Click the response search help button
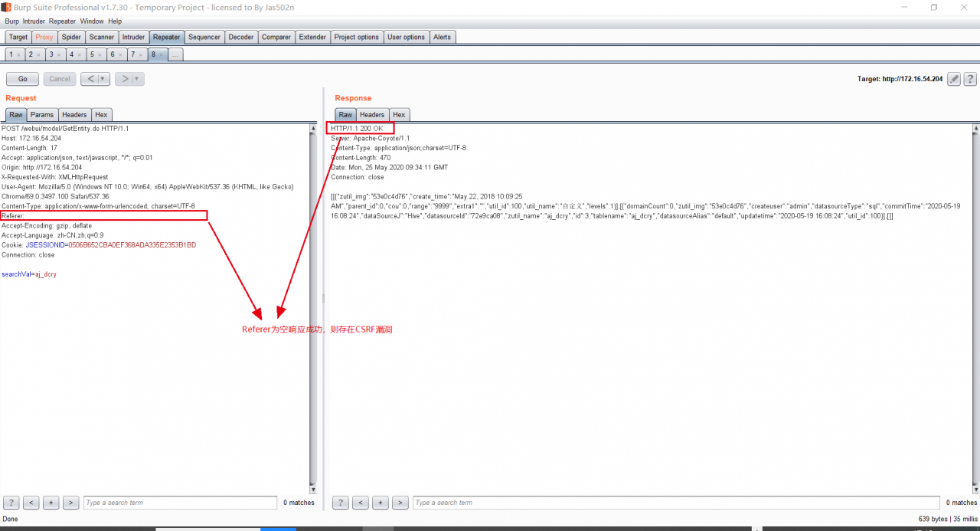Image resolution: width=980 pixels, height=531 pixels. click(341, 503)
